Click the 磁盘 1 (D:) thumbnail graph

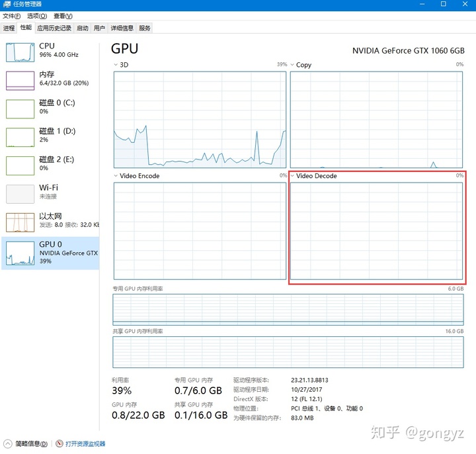click(x=20, y=138)
